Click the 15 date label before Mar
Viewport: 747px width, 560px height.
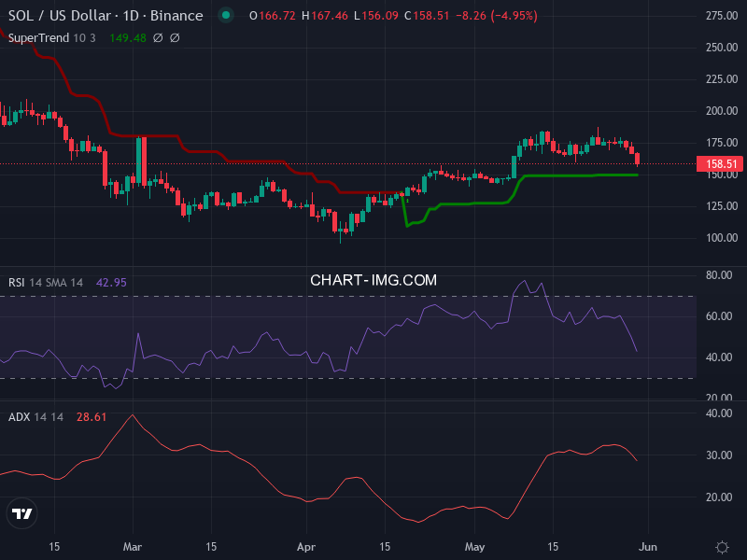[54, 547]
